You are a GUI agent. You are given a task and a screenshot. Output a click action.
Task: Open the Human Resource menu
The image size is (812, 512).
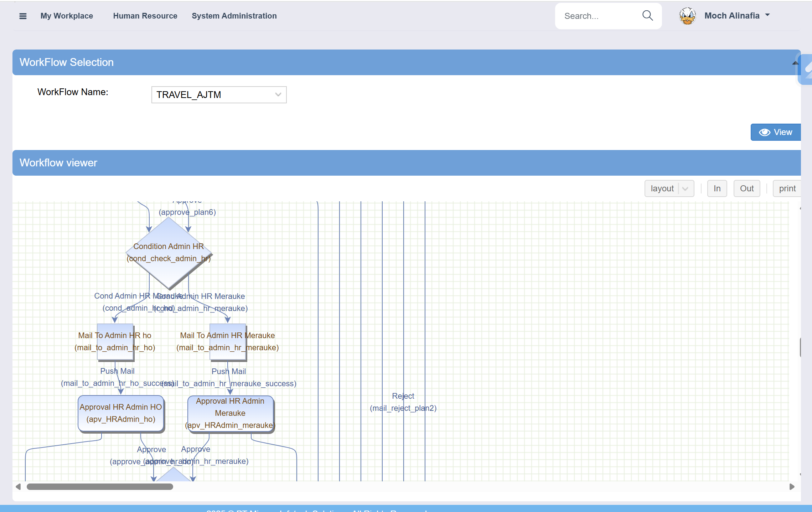click(x=145, y=16)
